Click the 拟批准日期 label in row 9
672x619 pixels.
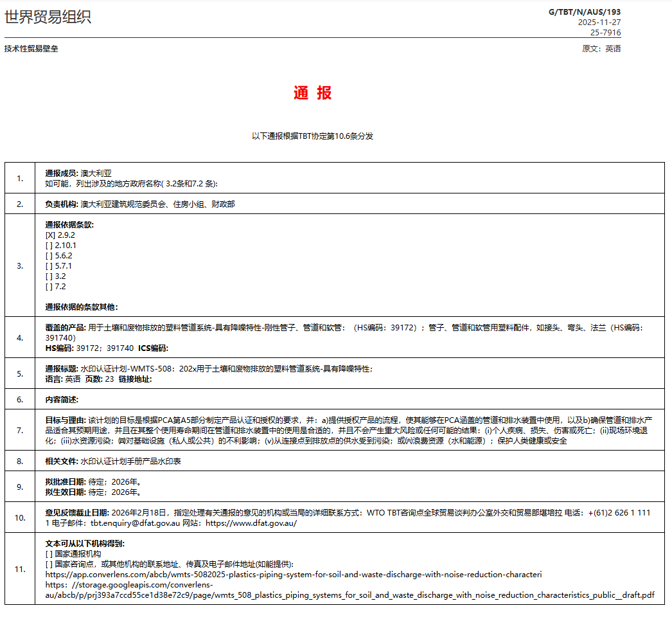[x=65, y=482]
